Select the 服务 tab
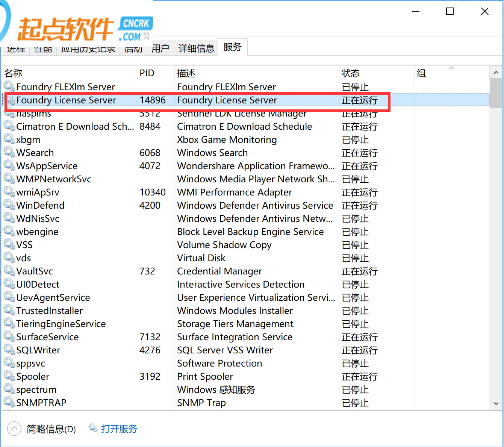This screenshot has width=504, height=447. coord(233,47)
